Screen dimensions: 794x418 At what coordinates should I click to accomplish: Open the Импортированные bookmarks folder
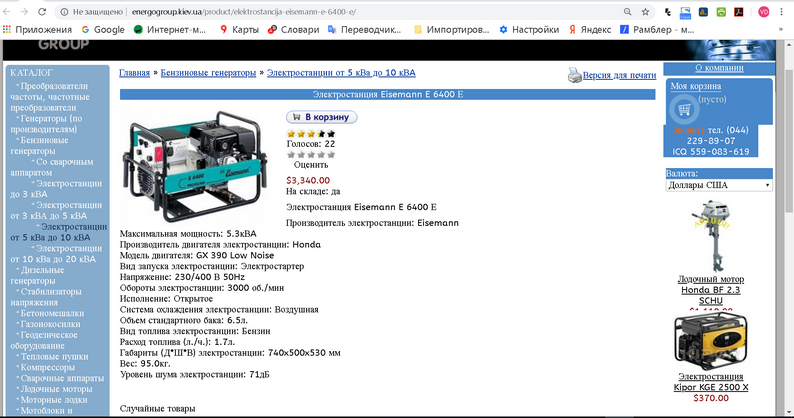[x=452, y=30]
